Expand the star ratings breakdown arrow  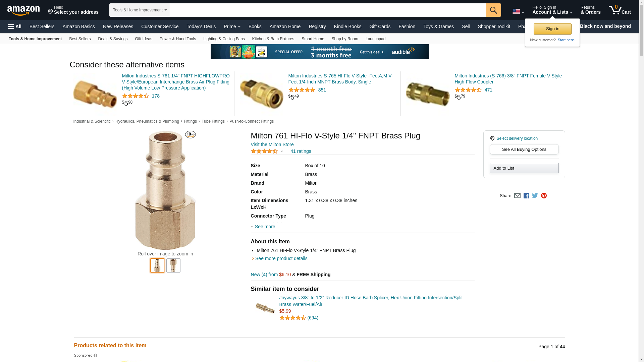(282, 152)
